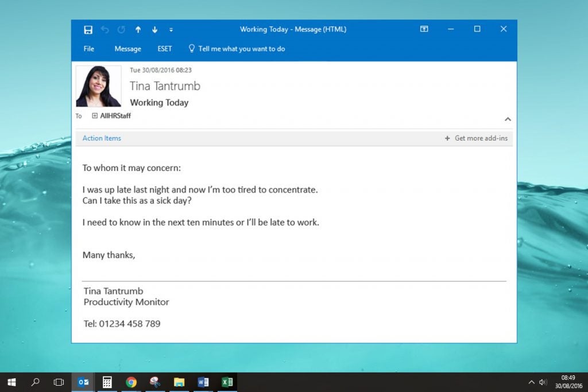This screenshot has height=392, width=588.
Task: Open File Explorer from the taskbar
Action: tap(179, 382)
